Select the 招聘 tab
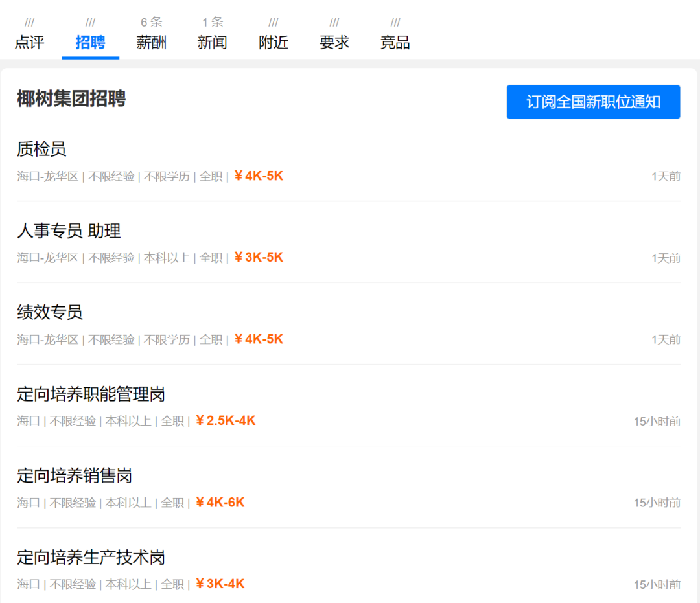The height and width of the screenshot is (603, 700). 90,43
